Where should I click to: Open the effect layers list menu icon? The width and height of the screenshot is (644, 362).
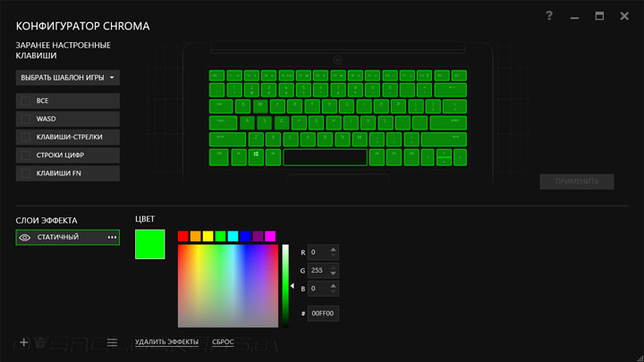(112, 341)
